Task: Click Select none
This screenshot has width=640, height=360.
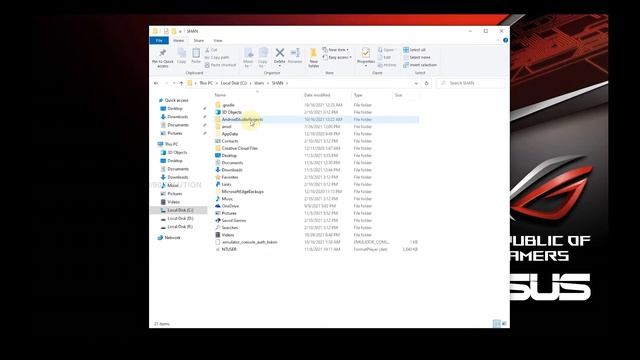Action: click(417, 58)
